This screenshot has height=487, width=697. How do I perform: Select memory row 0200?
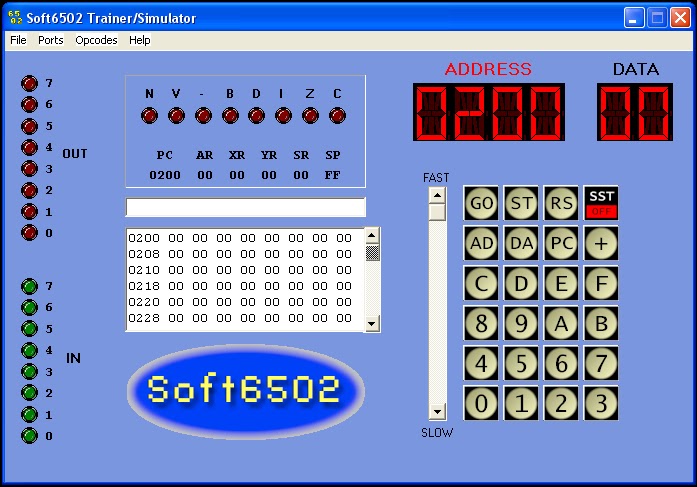pyautogui.click(x=240, y=238)
